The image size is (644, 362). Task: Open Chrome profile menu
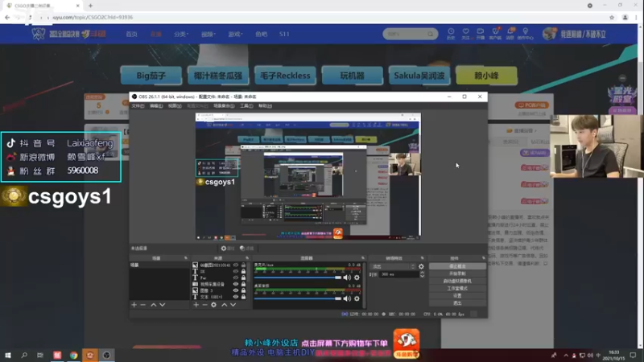(x=625, y=17)
